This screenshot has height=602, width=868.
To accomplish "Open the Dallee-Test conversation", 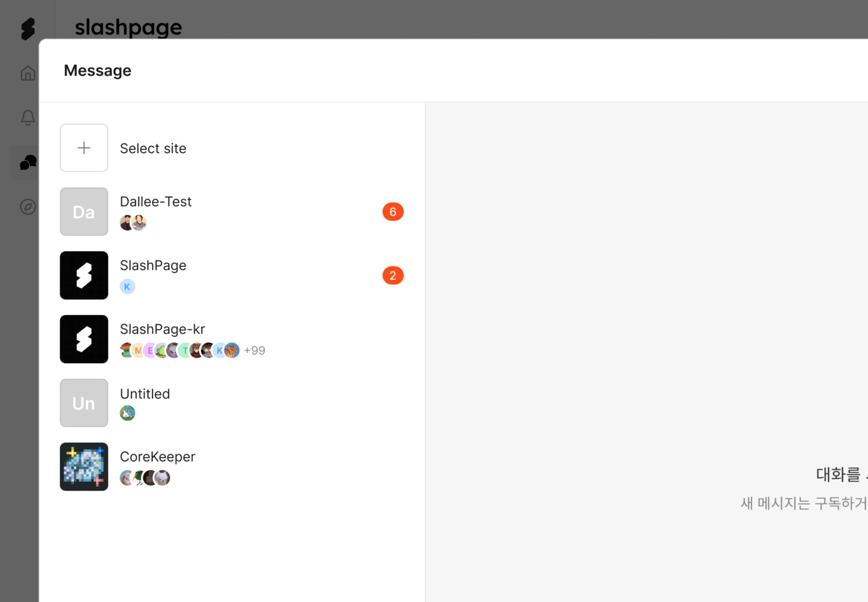I will click(232, 212).
